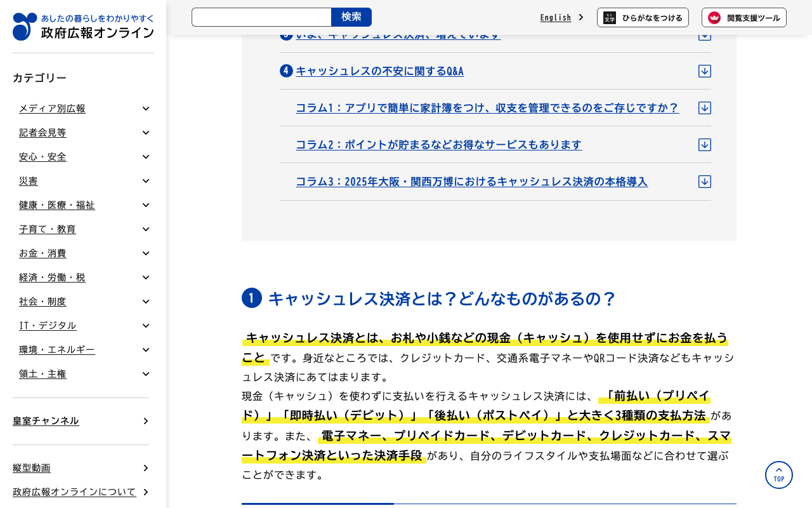This screenshot has width=812, height=508.
Task: Expand the 社会・制度 category chevron
Action: pyautogui.click(x=146, y=302)
